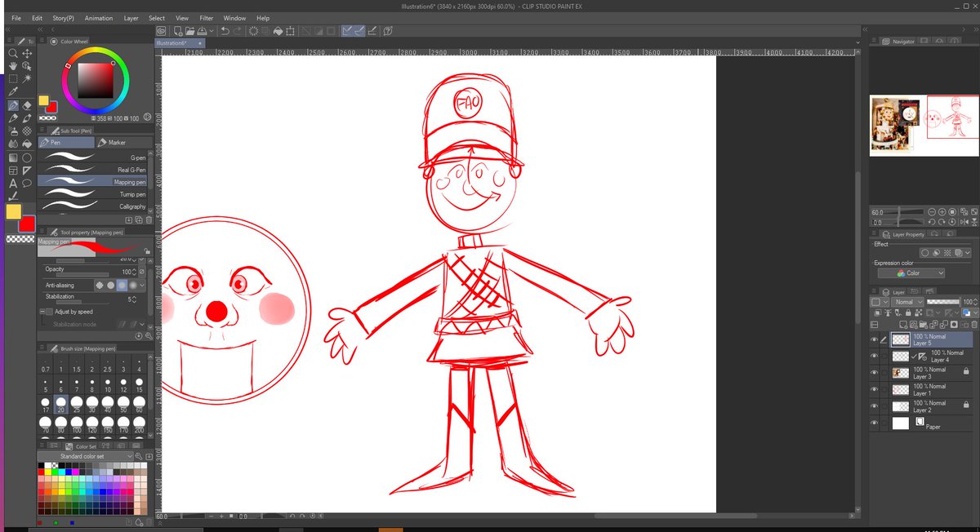Select Layer 1 in the layer list
This screenshot has height=532, width=980.
(x=930, y=389)
